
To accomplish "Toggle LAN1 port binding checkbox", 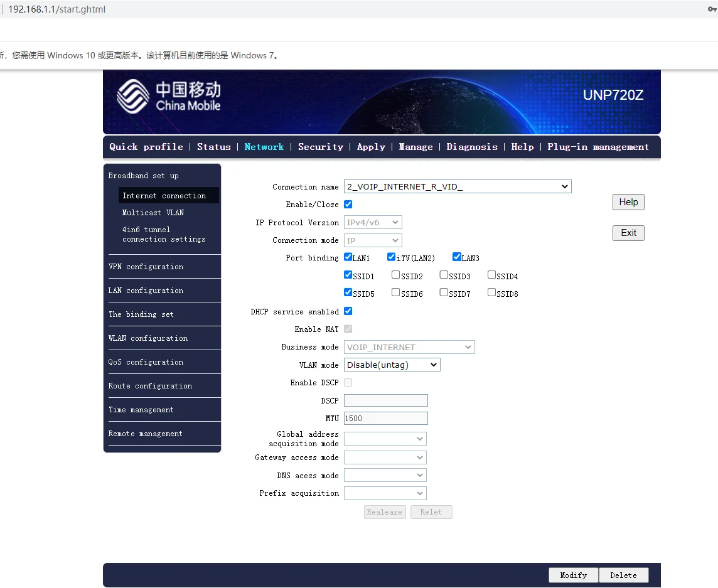I will (348, 257).
